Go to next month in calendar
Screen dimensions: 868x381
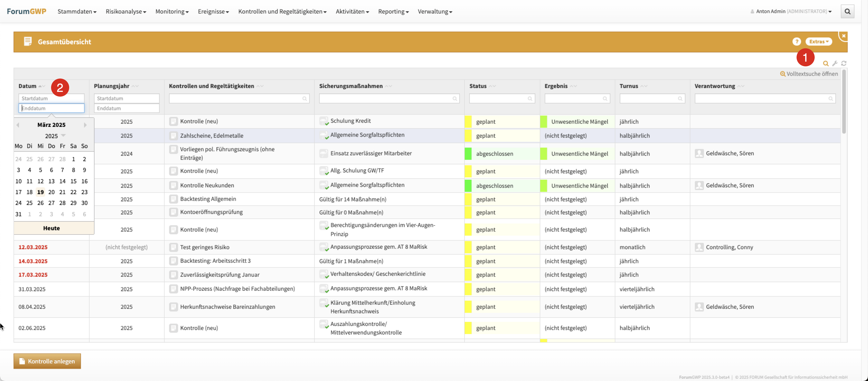[85, 125]
